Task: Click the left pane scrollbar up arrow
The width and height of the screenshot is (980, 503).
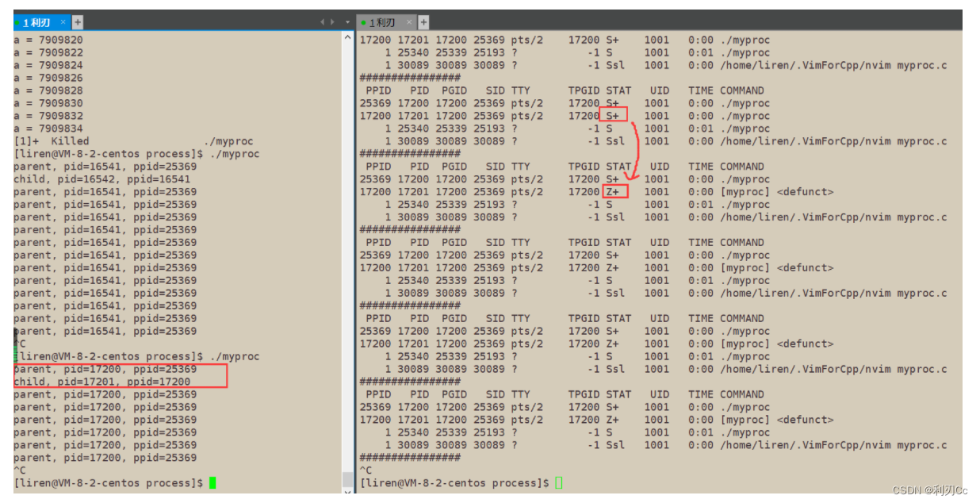Action: coord(347,38)
